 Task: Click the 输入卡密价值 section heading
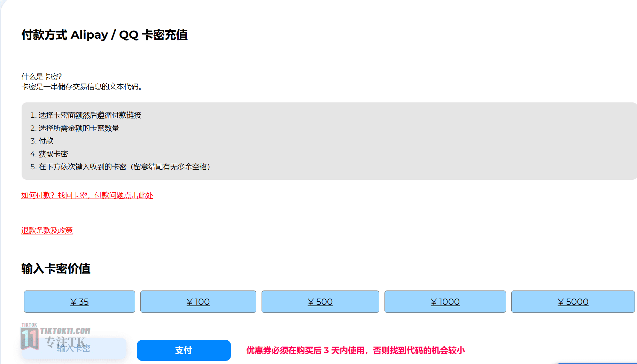[56, 269]
